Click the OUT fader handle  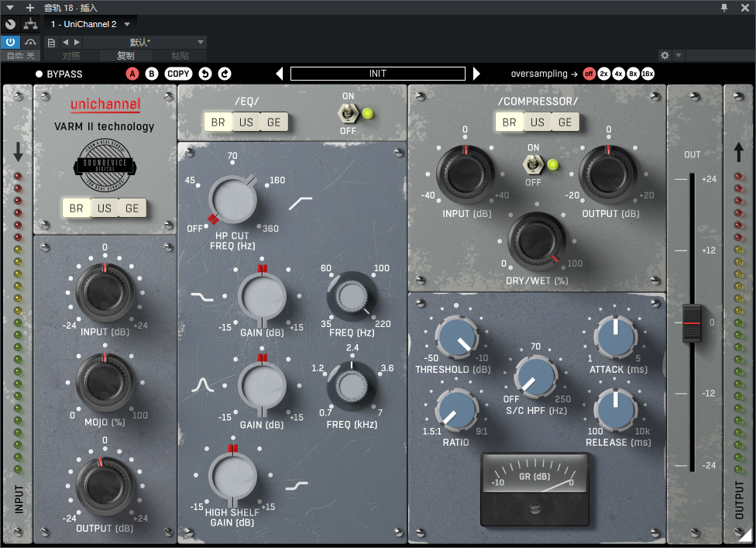point(692,322)
